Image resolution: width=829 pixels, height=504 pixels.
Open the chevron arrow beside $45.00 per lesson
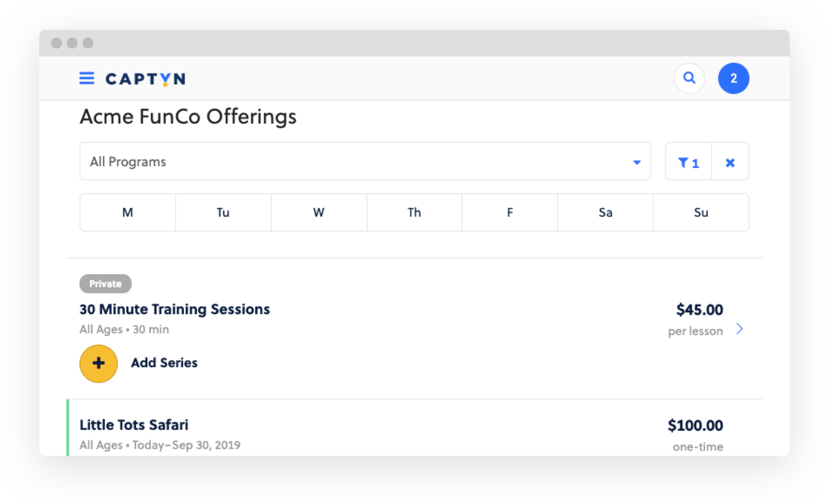[x=740, y=329]
